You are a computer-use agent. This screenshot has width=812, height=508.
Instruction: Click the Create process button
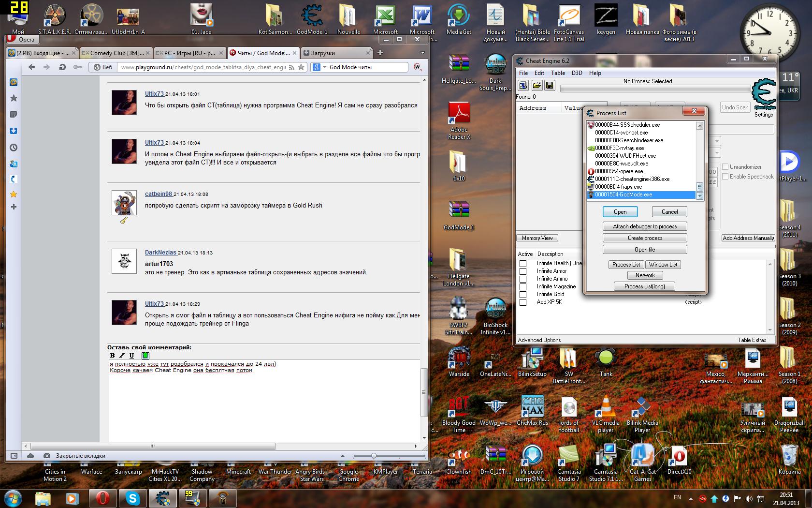click(645, 238)
